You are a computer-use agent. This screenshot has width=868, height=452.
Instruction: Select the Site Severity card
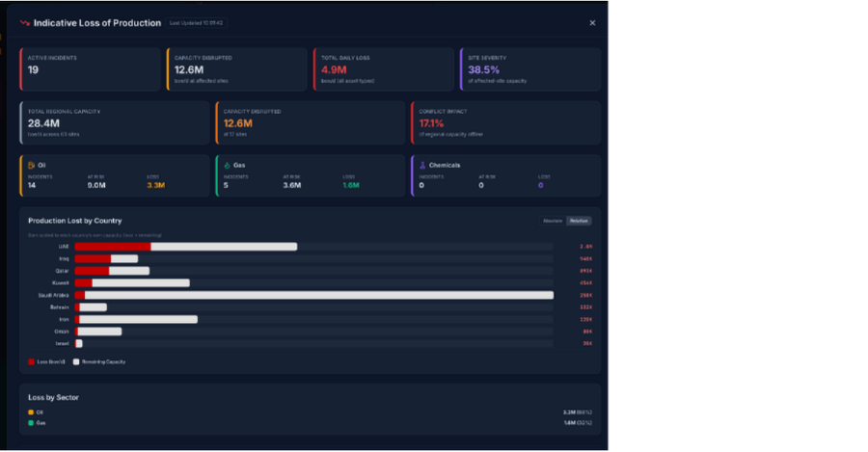(529, 69)
